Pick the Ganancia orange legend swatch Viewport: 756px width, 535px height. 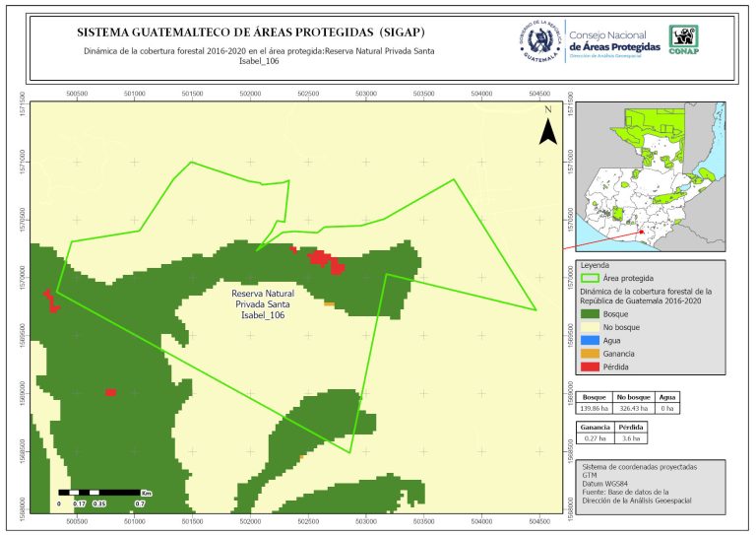[x=590, y=353]
